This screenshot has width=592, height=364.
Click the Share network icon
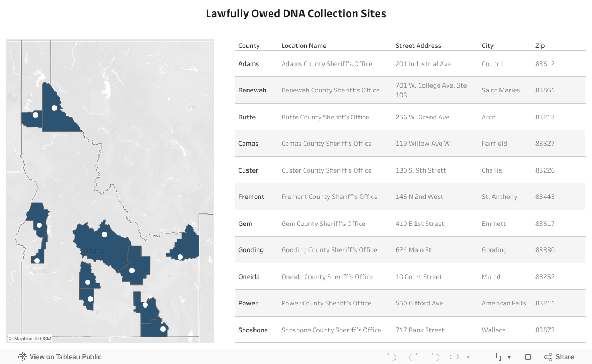548,357
